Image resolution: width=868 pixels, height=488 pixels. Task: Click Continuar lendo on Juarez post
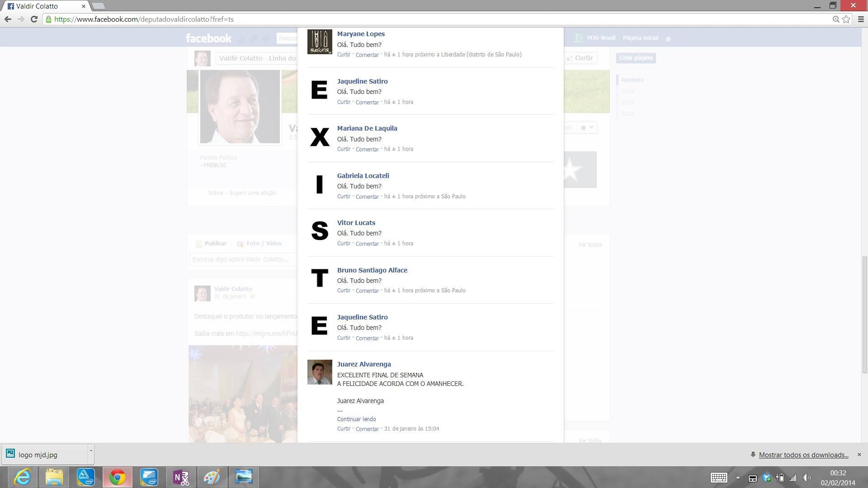pos(356,419)
